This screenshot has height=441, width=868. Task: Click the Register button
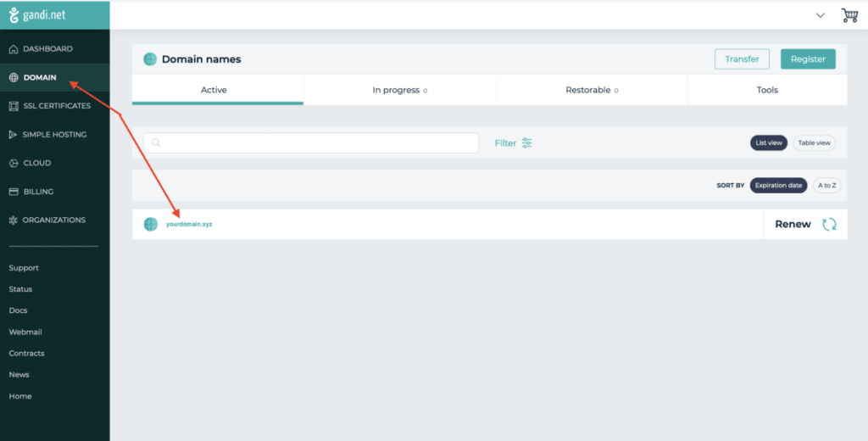pos(808,59)
